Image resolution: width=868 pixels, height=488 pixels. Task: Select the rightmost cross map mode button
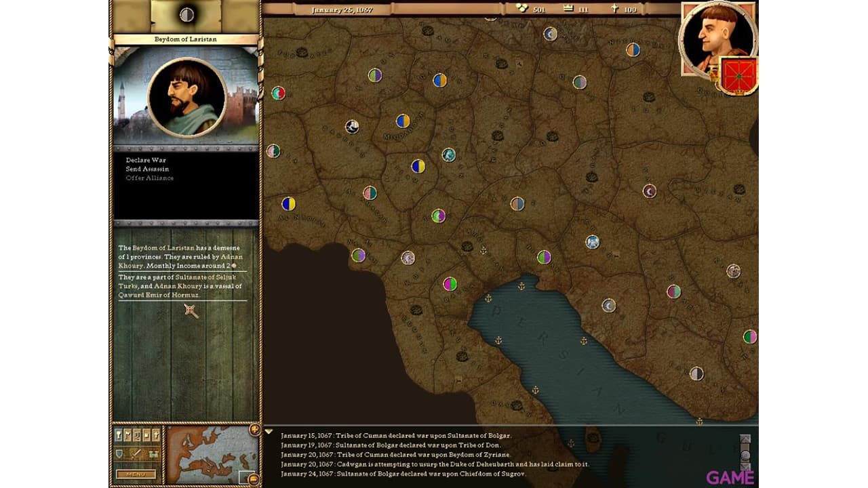point(156,434)
